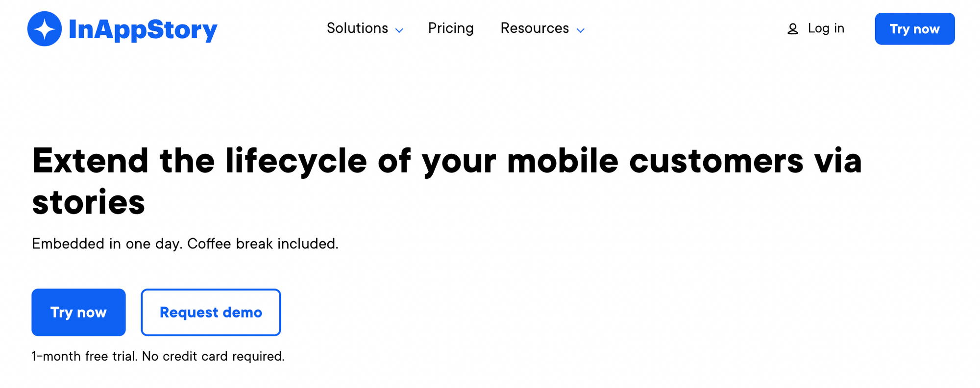Expand the Resources dropdown chevron
Viewport: 980px width, 388px height.
tap(581, 30)
